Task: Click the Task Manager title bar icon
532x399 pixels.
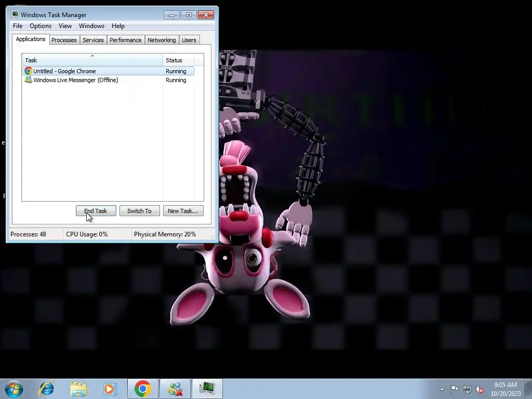Action: point(14,15)
